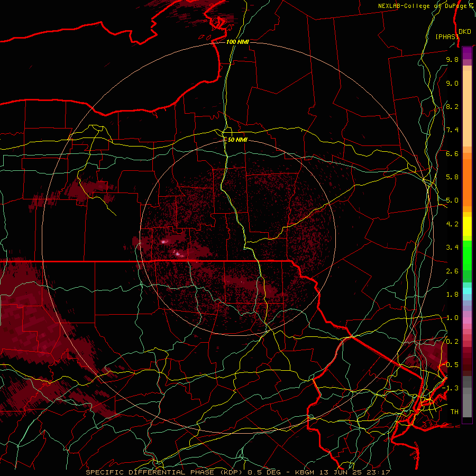The image size is (476, 476).
Task: Pick the yellow band of the color bar
Action: click(467, 226)
